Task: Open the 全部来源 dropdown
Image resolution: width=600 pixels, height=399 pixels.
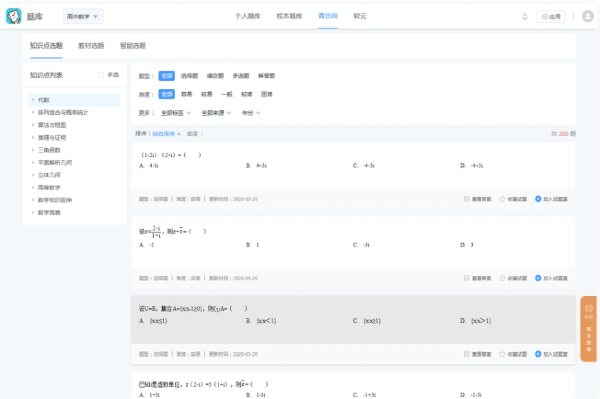Action: 216,113
